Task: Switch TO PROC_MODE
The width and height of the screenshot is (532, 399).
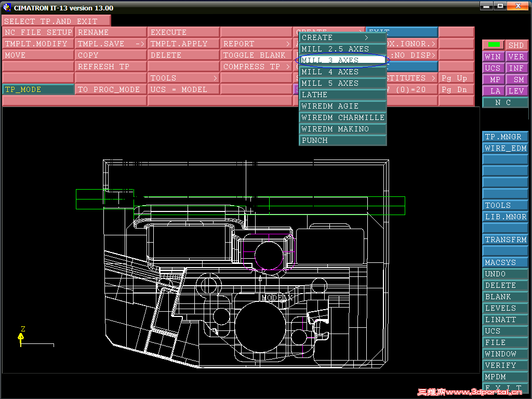Action: point(111,89)
